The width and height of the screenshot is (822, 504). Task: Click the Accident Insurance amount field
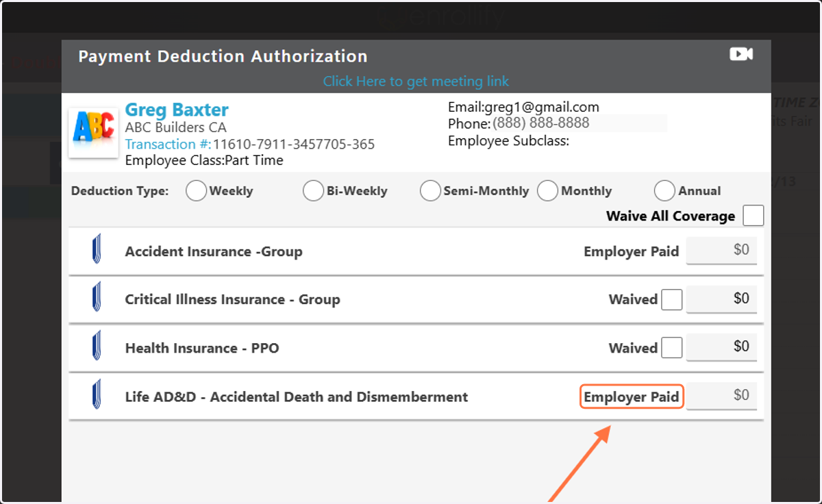[x=721, y=250]
